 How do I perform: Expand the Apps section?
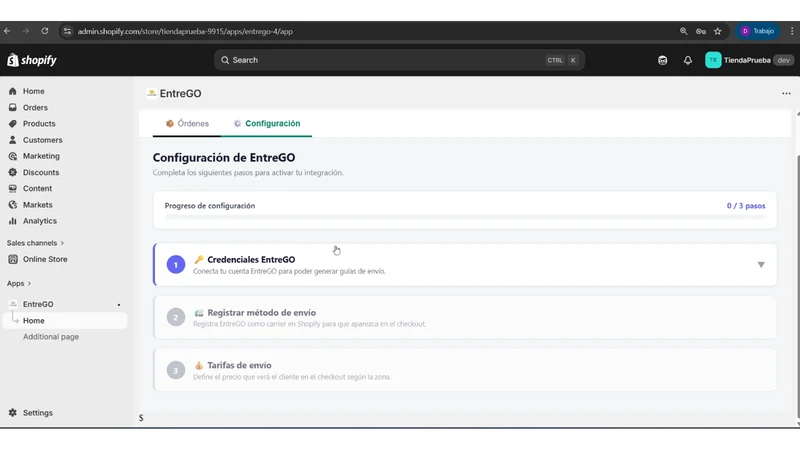tap(19, 283)
